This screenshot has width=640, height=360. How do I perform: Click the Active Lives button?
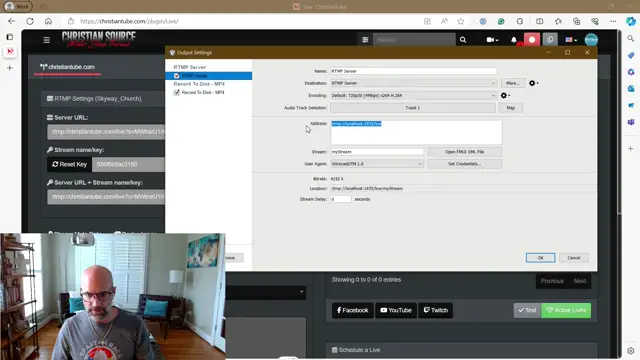(566, 310)
